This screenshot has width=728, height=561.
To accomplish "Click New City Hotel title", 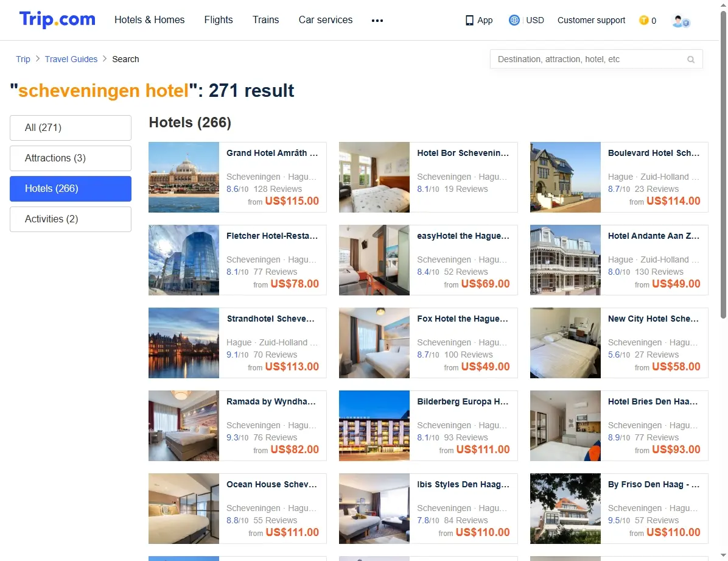I will pyautogui.click(x=653, y=319).
